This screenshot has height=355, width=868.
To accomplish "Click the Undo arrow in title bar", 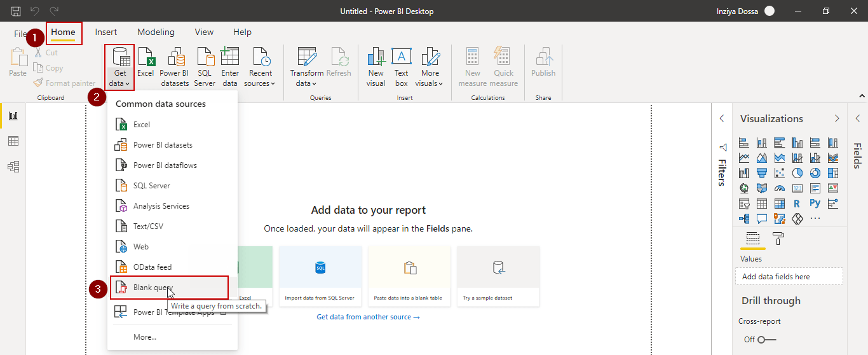I will point(36,11).
